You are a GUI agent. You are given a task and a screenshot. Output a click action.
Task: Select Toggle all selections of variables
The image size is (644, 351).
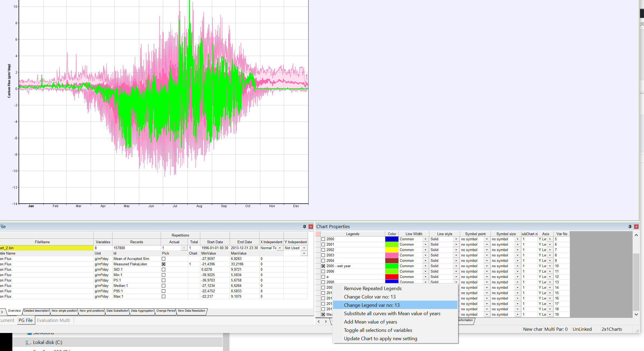click(395, 330)
